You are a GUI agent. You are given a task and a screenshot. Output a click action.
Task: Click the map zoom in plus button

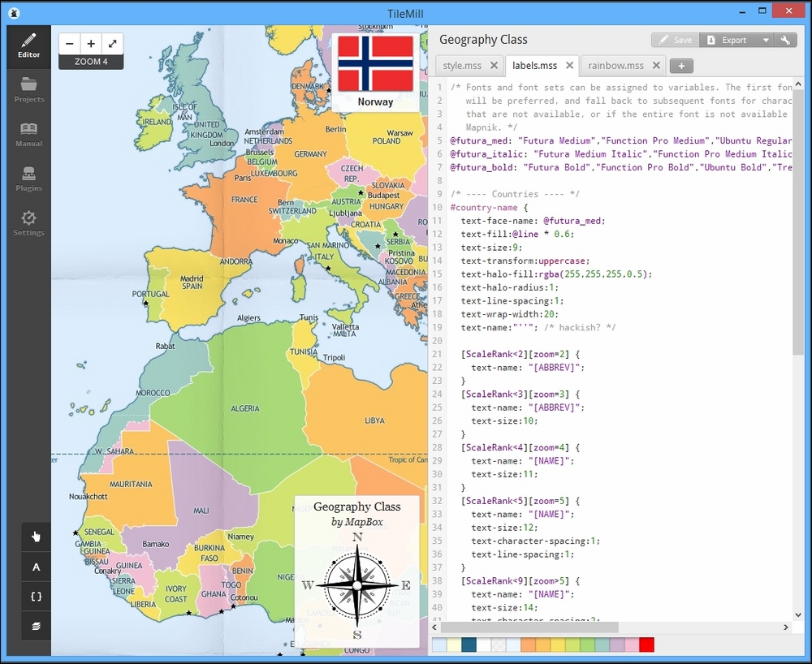click(x=91, y=44)
